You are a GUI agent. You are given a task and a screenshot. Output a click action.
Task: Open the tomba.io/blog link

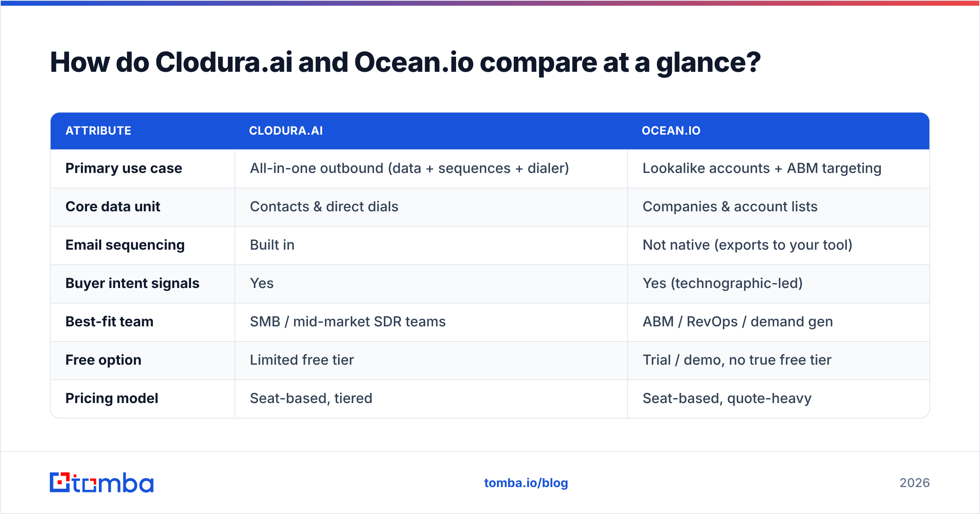pyautogui.click(x=526, y=483)
